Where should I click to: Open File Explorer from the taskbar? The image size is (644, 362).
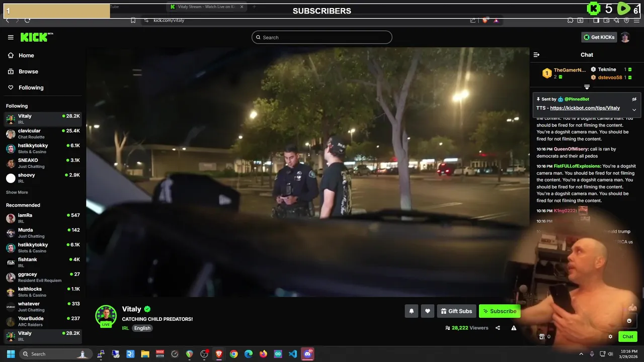point(145,354)
